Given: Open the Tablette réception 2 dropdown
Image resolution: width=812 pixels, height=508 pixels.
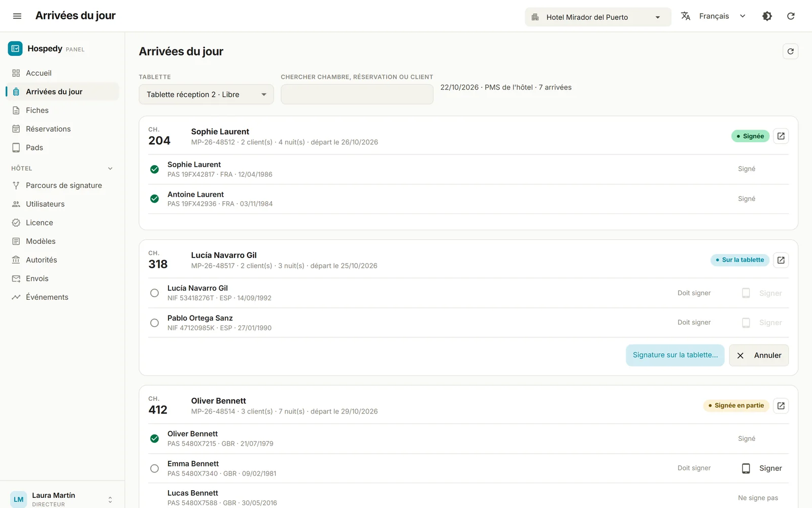Looking at the screenshot, I should 206,94.
